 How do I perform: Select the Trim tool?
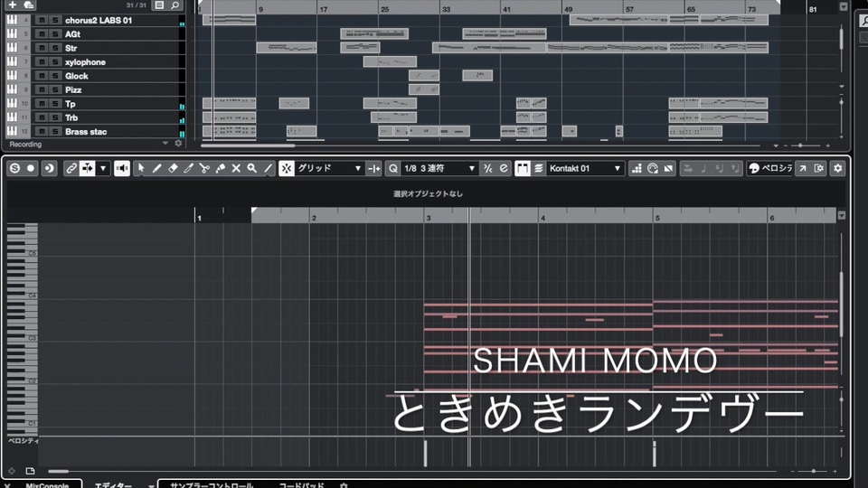tap(188, 168)
